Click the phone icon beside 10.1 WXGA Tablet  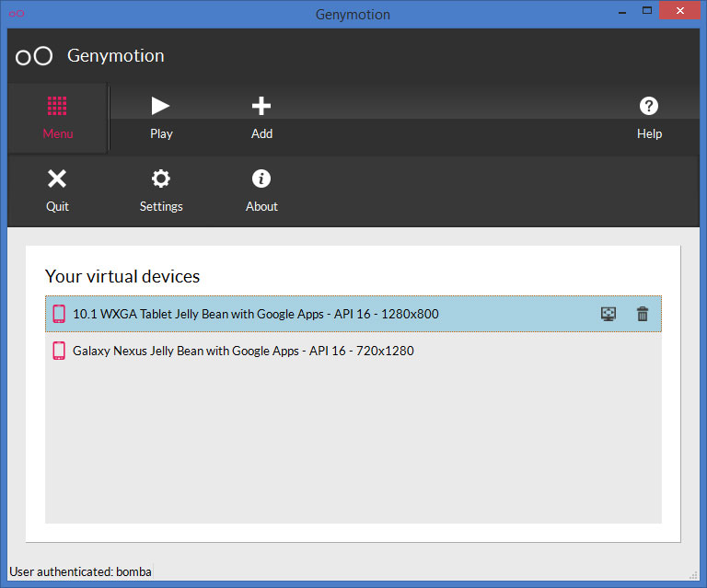tap(59, 314)
